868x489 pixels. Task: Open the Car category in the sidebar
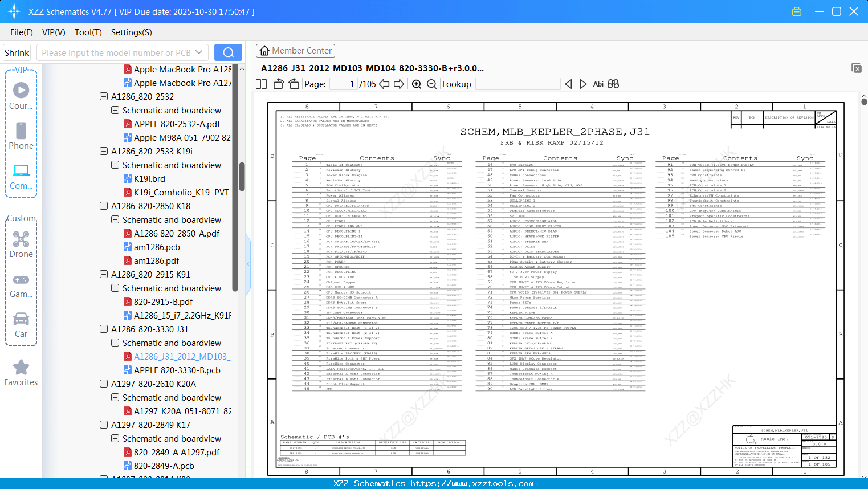click(x=21, y=324)
